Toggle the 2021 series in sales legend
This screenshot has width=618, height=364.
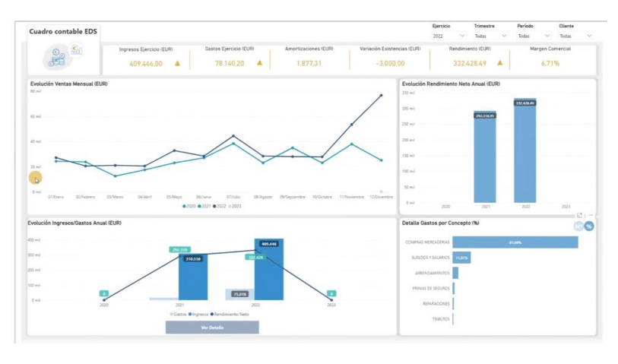click(204, 206)
